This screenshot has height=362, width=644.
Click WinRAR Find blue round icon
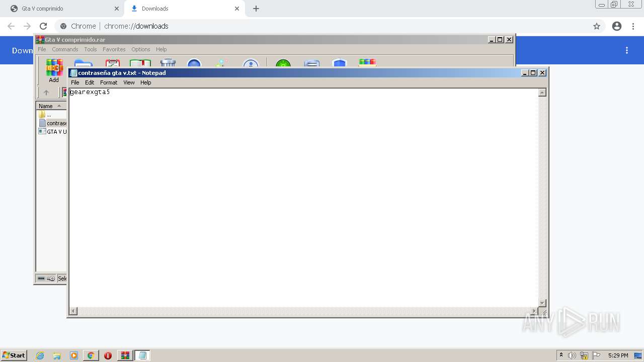point(194,63)
